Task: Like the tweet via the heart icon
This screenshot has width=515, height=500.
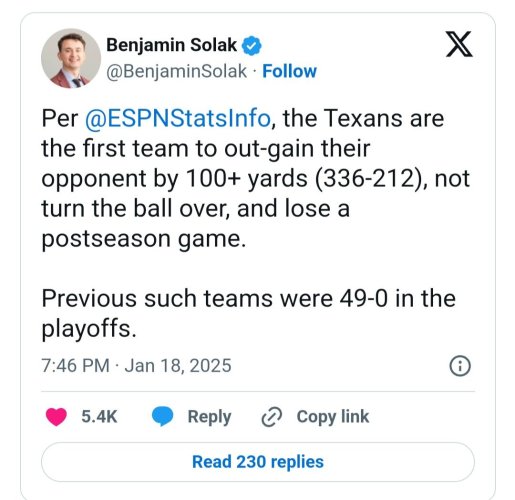Action: click(56, 417)
